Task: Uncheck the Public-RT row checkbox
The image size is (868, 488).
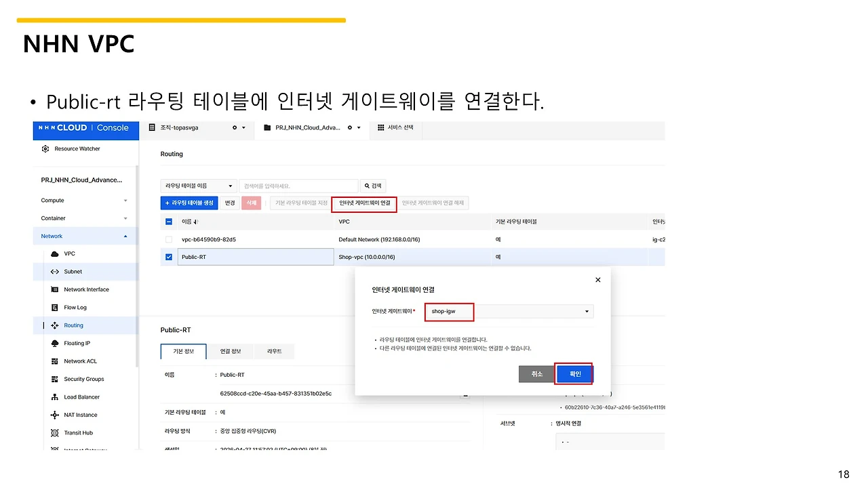Action: point(169,257)
